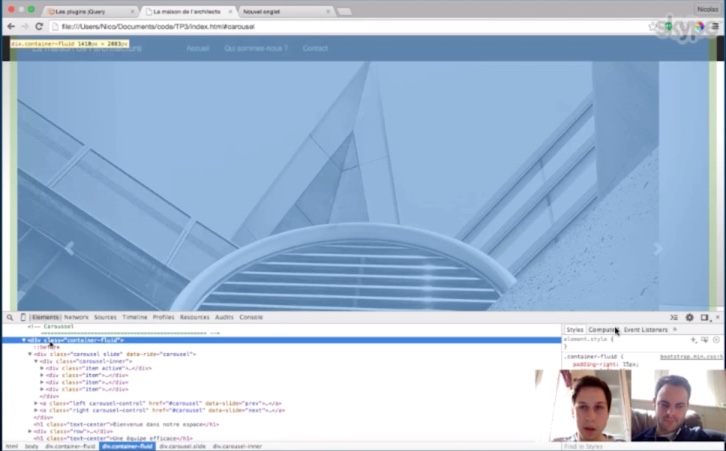Image resolution: width=726 pixels, height=451 pixels.
Task: Click the browser forward arrow
Action: pos(25,26)
